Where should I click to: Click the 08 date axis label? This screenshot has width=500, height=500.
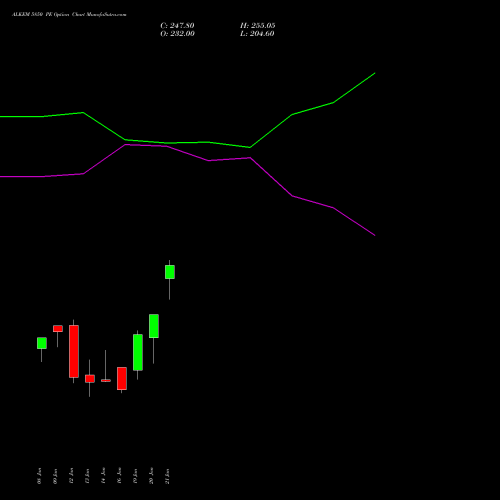(39, 476)
